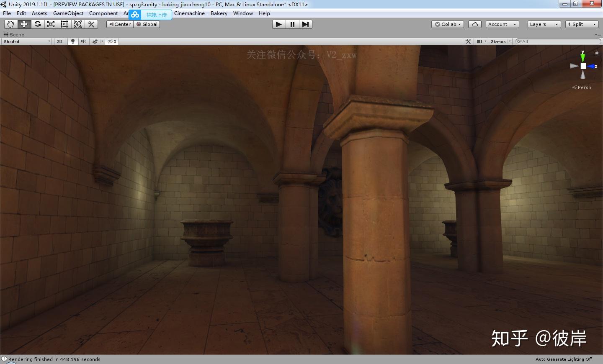Click the status bar info message icon

4,359
